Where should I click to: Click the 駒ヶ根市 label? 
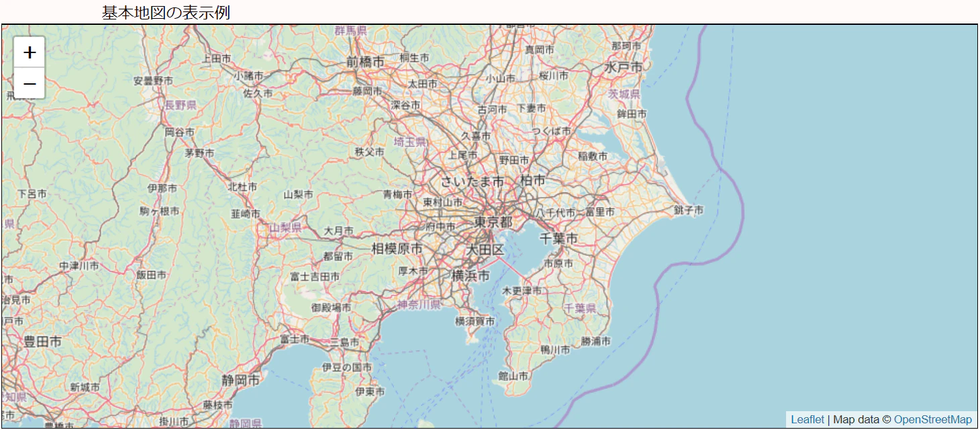tap(160, 211)
